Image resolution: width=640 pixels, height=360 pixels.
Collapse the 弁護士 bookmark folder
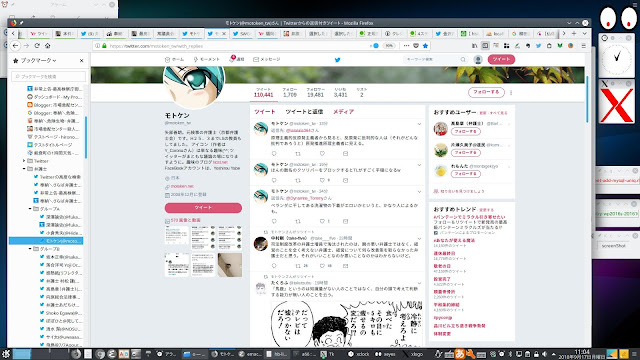24,169
